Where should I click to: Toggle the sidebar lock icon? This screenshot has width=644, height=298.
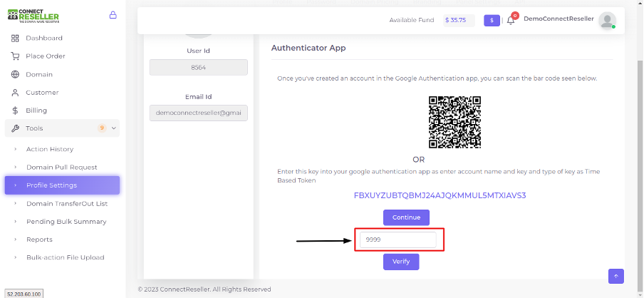pos(113,15)
